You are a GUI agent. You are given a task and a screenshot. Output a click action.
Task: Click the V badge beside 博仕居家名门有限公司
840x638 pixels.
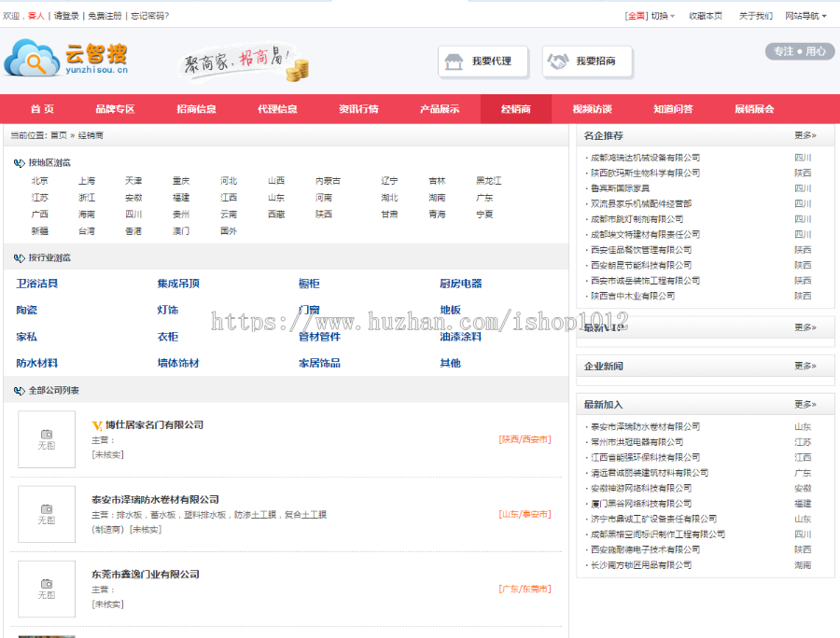(97, 425)
